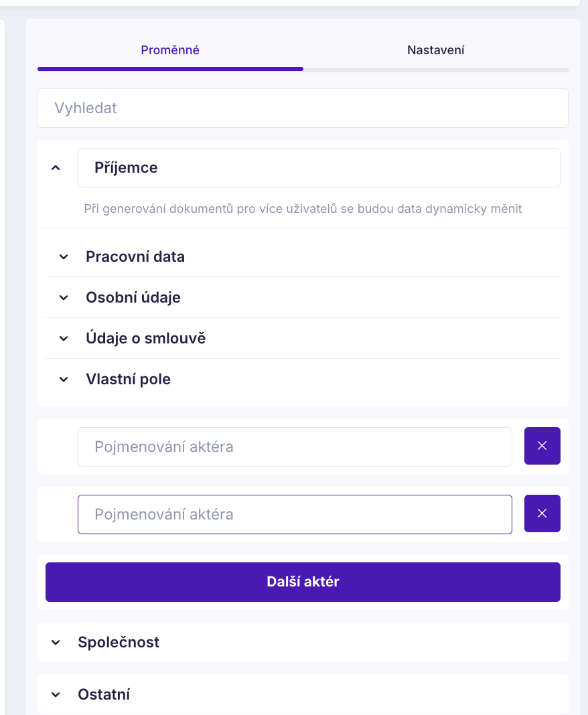
Task: Switch to the Proměnné tab
Action: tap(170, 50)
